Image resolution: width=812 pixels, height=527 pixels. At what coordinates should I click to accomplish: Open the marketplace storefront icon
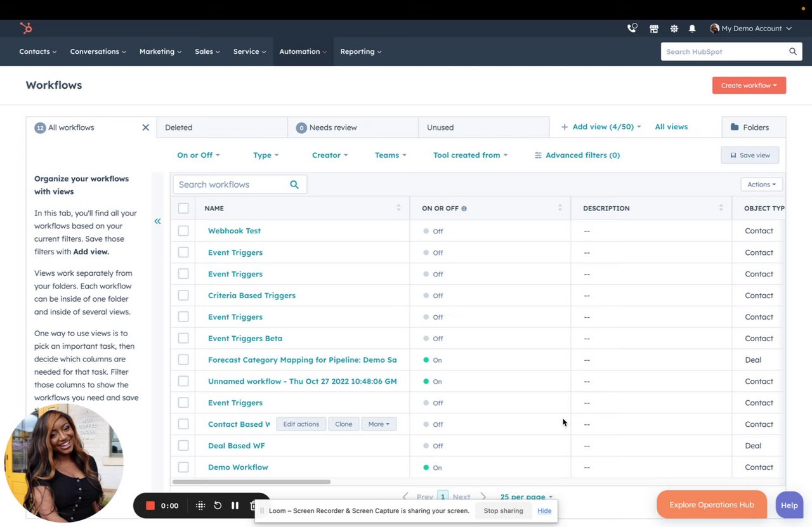654,29
